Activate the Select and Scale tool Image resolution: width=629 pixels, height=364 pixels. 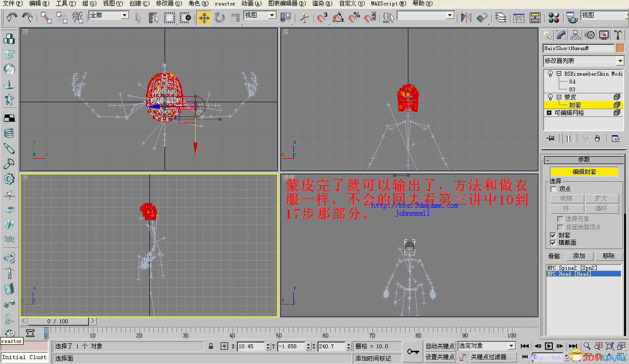coord(235,18)
